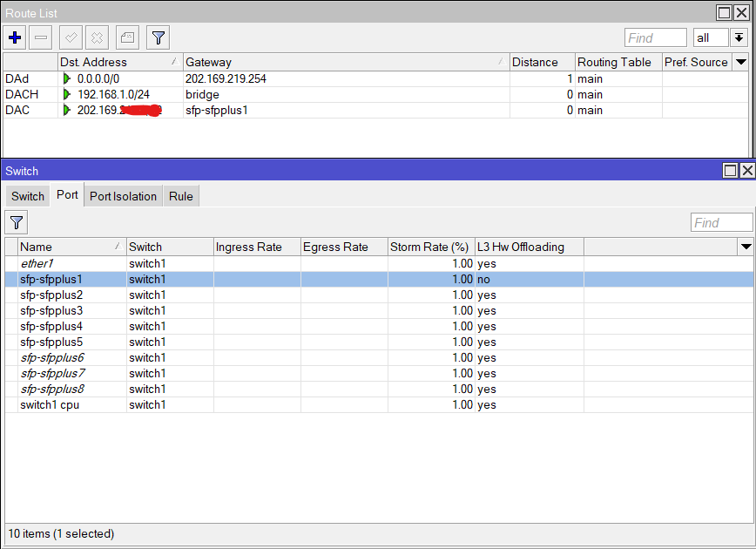Click the green status flag of route 0.0.0.0/0
The image size is (756, 549).
[x=68, y=78]
